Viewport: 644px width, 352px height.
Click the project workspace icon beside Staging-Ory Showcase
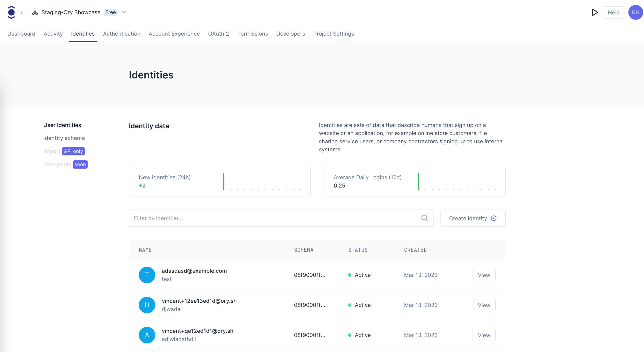35,12
